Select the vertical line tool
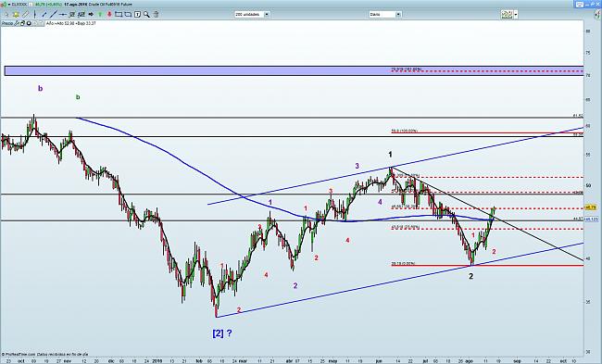Image resolution: width=602 pixels, height=364 pixels. pyautogui.click(x=34, y=14)
